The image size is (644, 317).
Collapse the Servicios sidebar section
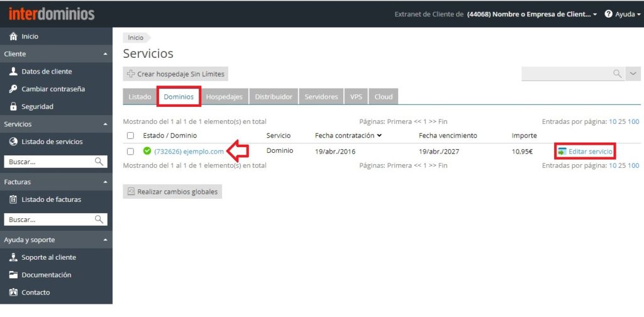[x=105, y=124]
